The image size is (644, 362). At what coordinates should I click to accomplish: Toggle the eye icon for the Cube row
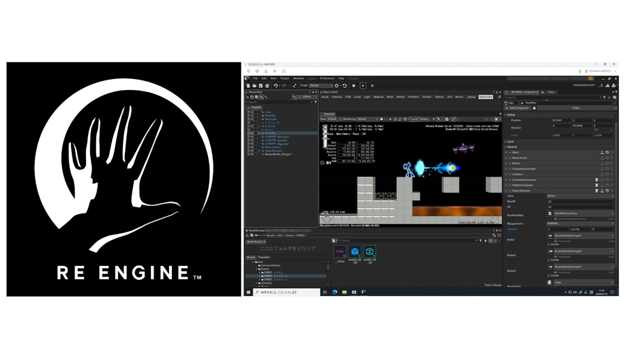click(252, 112)
